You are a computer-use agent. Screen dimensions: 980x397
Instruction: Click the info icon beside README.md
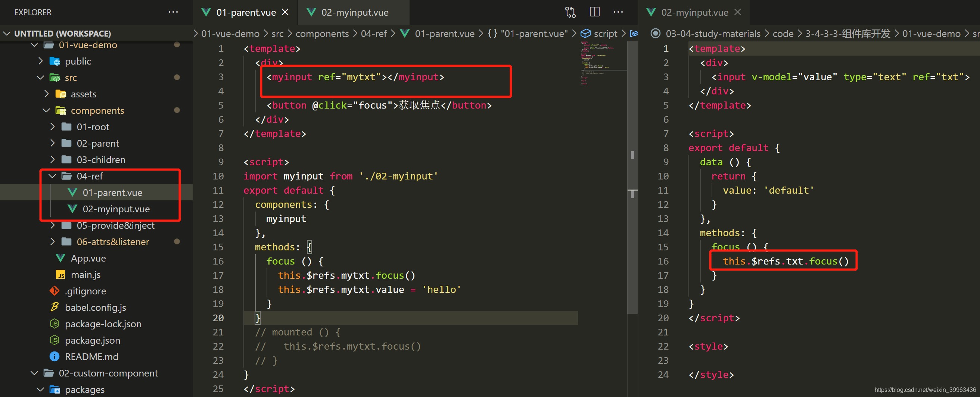pyautogui.click(x=55, y=356)
